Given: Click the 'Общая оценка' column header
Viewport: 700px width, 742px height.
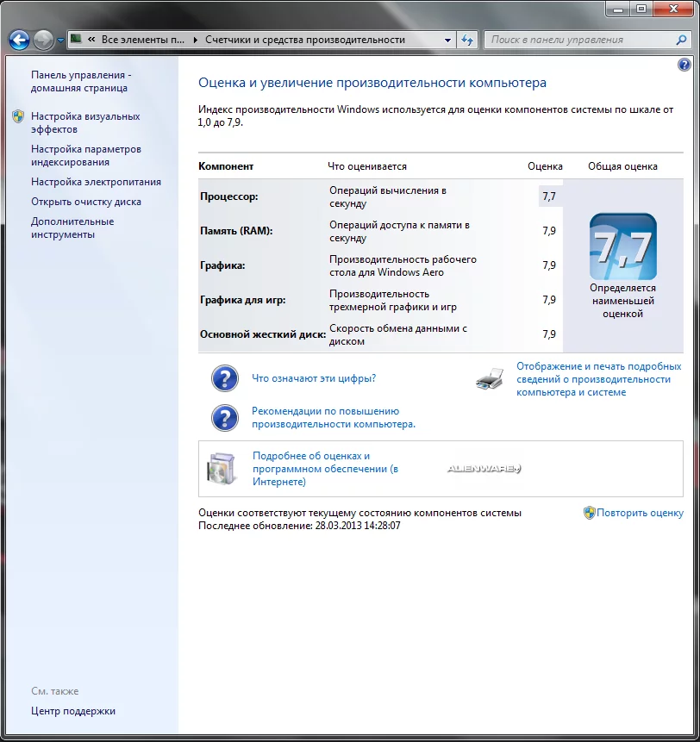Looking at the screenshot, I should [623, 166].
